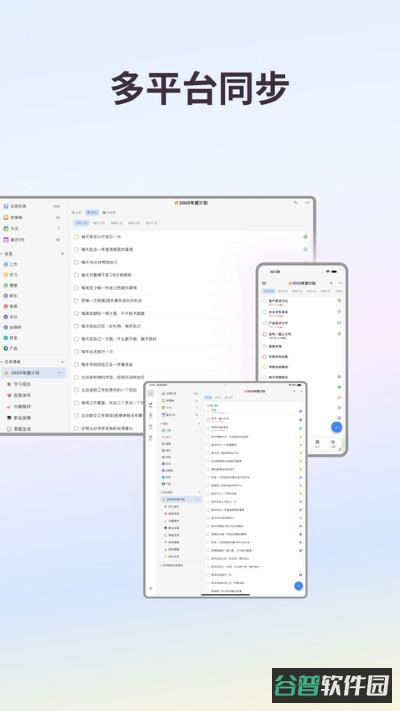
Task: Filter by the 家庭 tag in desktop sidebar
Action: pos(11,306)
